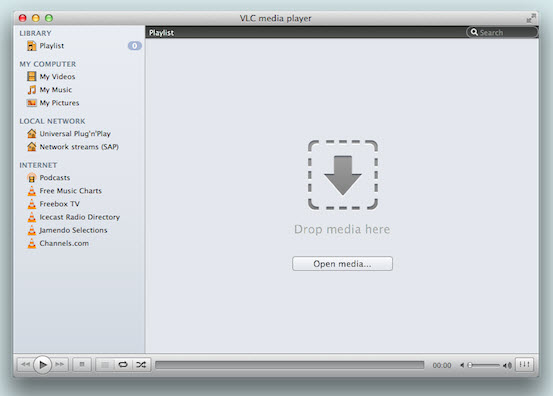
Task: Stop playback with the square button
Action: (82, 364)
